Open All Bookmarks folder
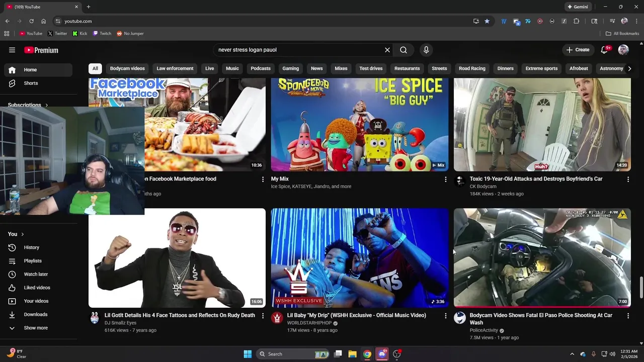644x362 pixels. (622, 34)
